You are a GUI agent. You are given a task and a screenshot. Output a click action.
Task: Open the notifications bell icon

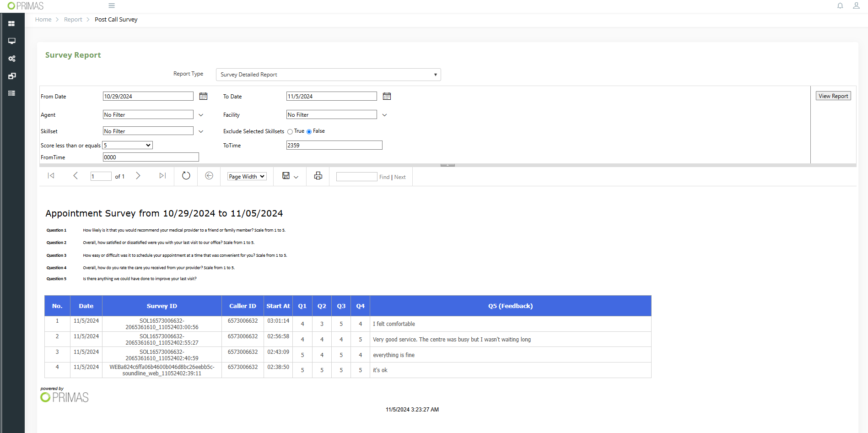tap(840, 6)
